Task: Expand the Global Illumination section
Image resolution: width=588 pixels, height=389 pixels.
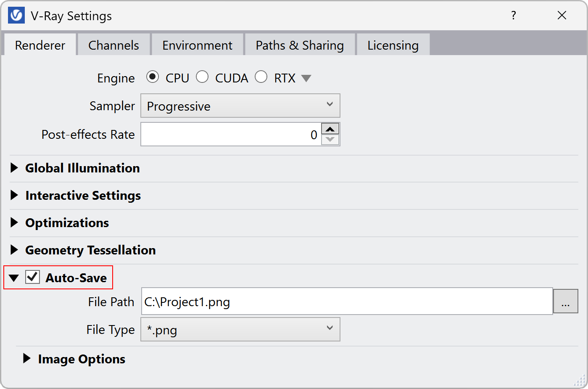Action: pos(14,168)
